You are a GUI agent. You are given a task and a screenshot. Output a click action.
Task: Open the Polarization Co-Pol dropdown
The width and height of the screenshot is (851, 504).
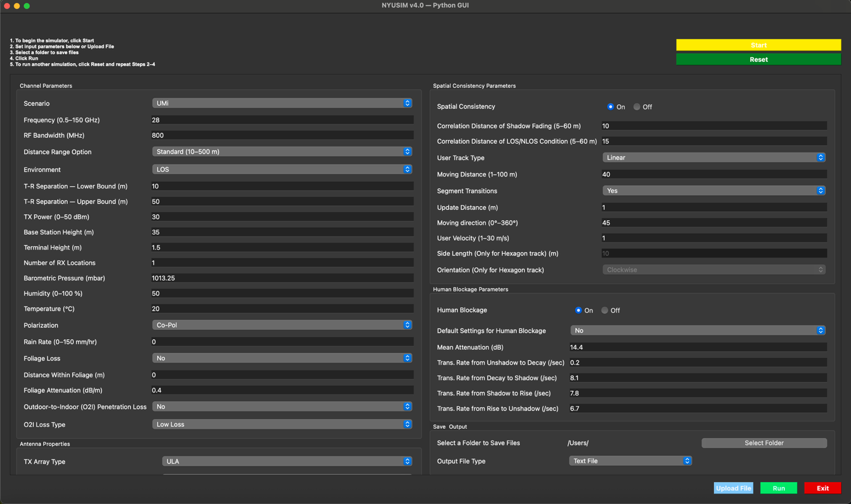282,325
